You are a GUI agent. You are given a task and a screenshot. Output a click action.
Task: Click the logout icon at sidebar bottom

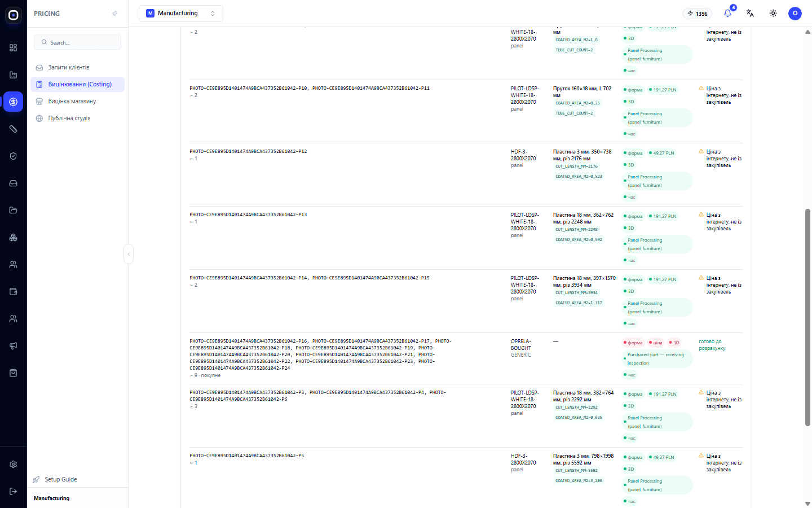click(x=14, y=492)
